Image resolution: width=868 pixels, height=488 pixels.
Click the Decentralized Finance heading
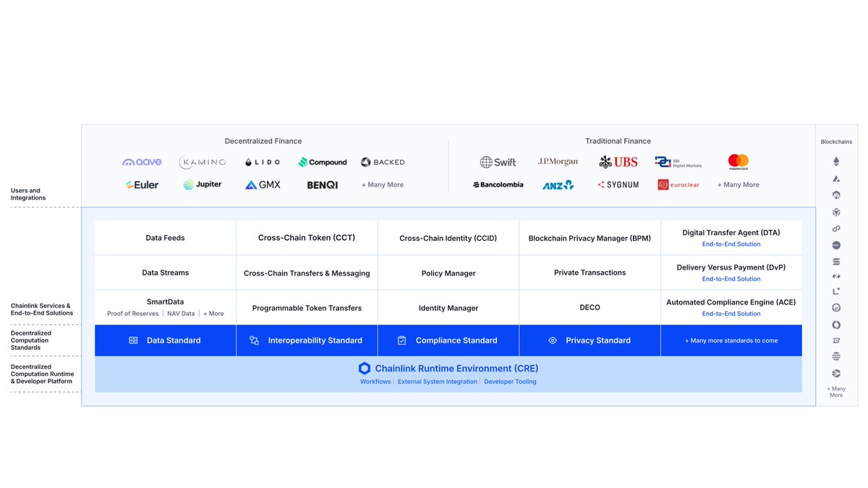coord(263,141)
